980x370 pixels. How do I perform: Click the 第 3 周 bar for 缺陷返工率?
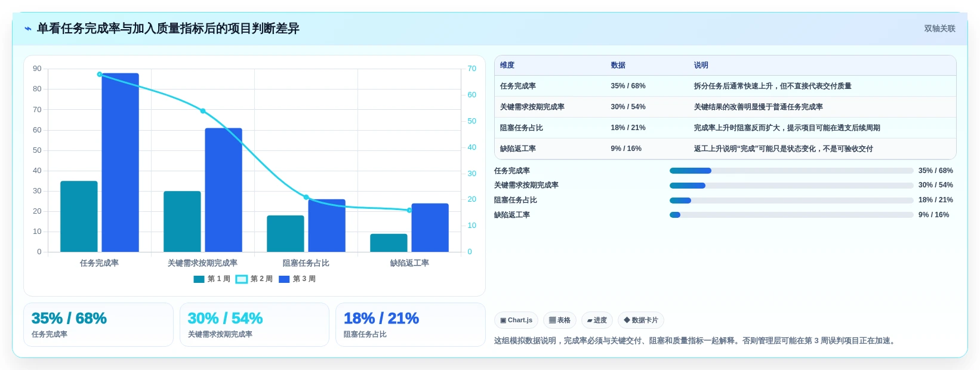[430, 227]
